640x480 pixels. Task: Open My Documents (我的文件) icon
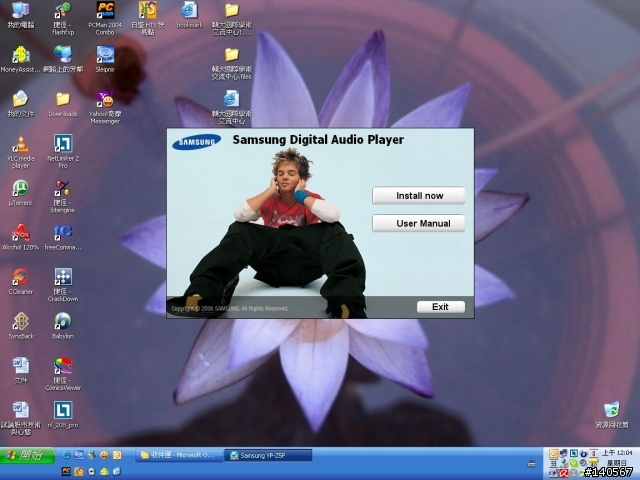point(20,104)
